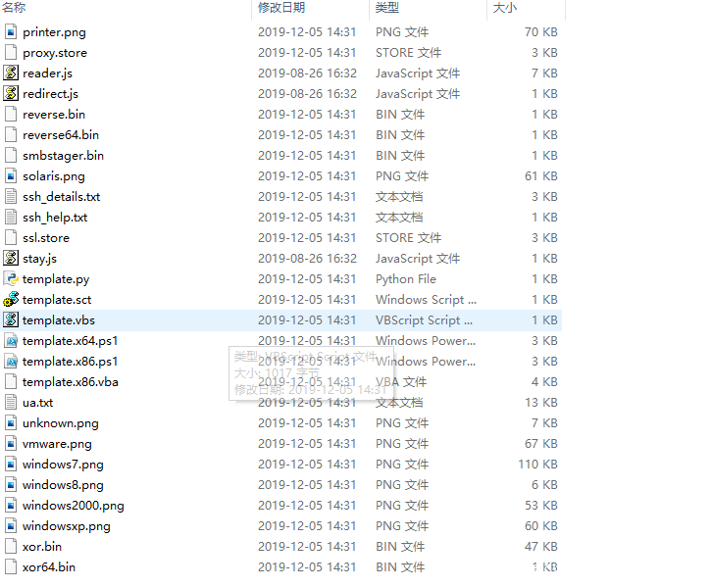Image resolution: width=711 pixels, height=588 pixels.
Task: Select the windows8.png image icon
Action: (x=11, y=485)
